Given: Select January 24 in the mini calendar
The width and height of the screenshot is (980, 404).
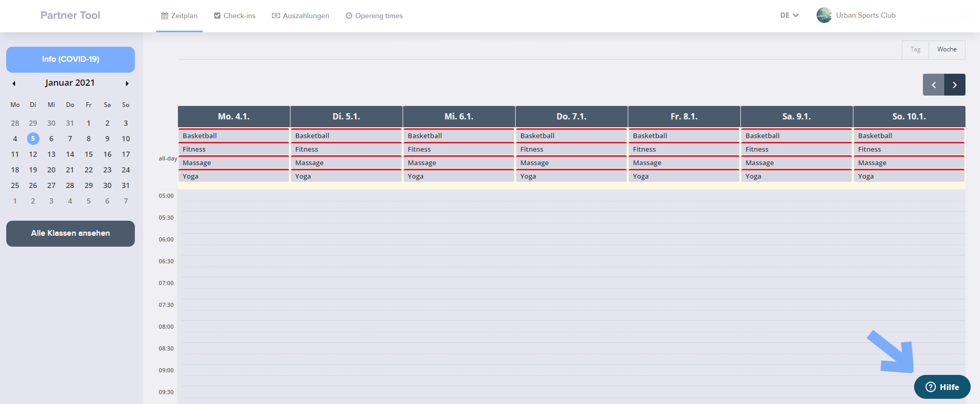Looking at the screenshot, I should click(x=126, y=170).
